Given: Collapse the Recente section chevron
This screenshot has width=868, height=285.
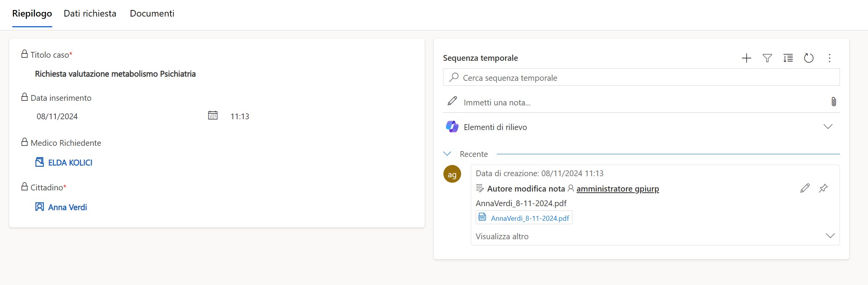Looking at the screenshot, I should pyautogui.click(x=447, y=153).
